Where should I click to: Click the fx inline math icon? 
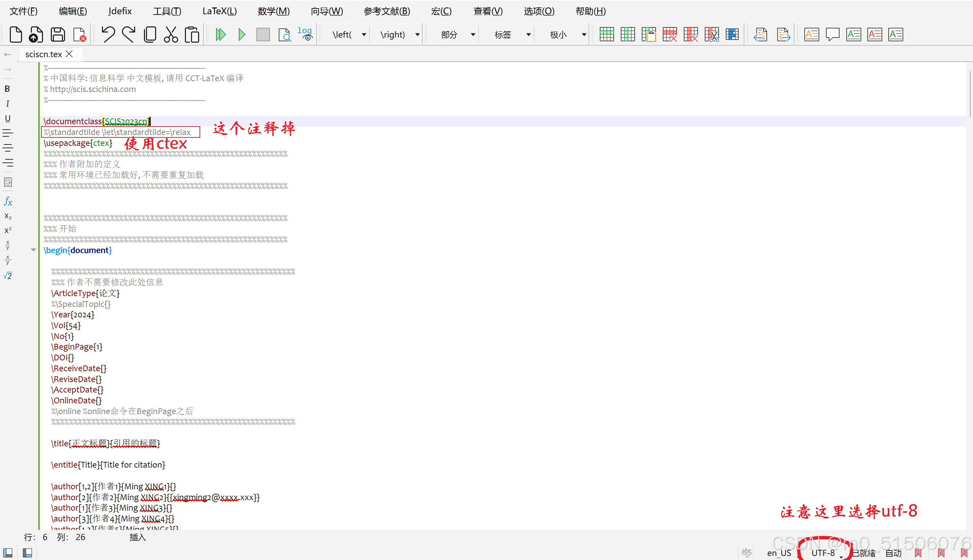8,201
